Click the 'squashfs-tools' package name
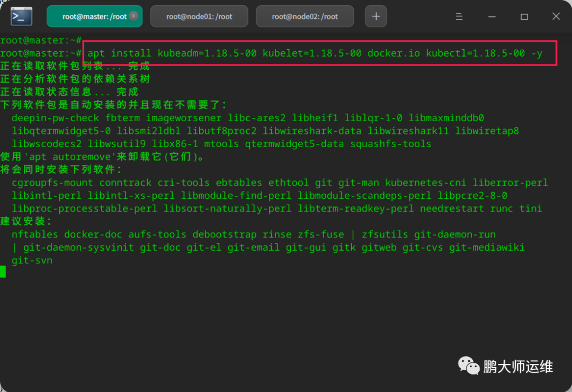Viewport: 572px width, 392px height. click(x=391, y=144)
